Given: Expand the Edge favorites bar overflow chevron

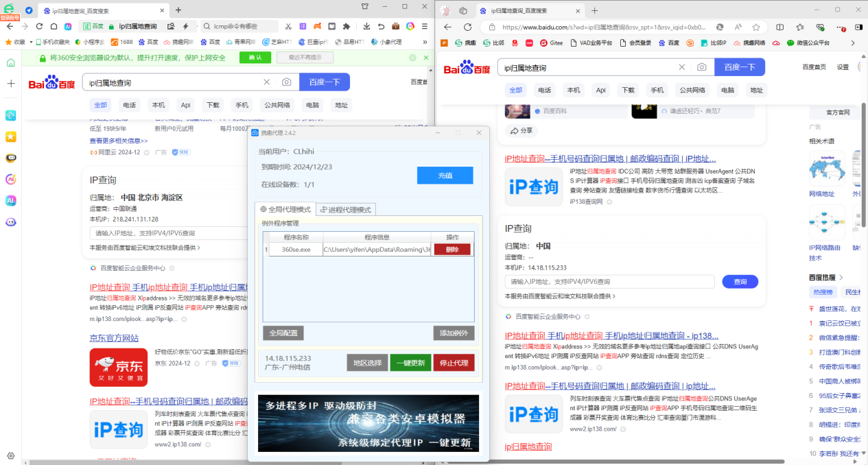Looking at the screenshot, I should (x=854, y=43).
